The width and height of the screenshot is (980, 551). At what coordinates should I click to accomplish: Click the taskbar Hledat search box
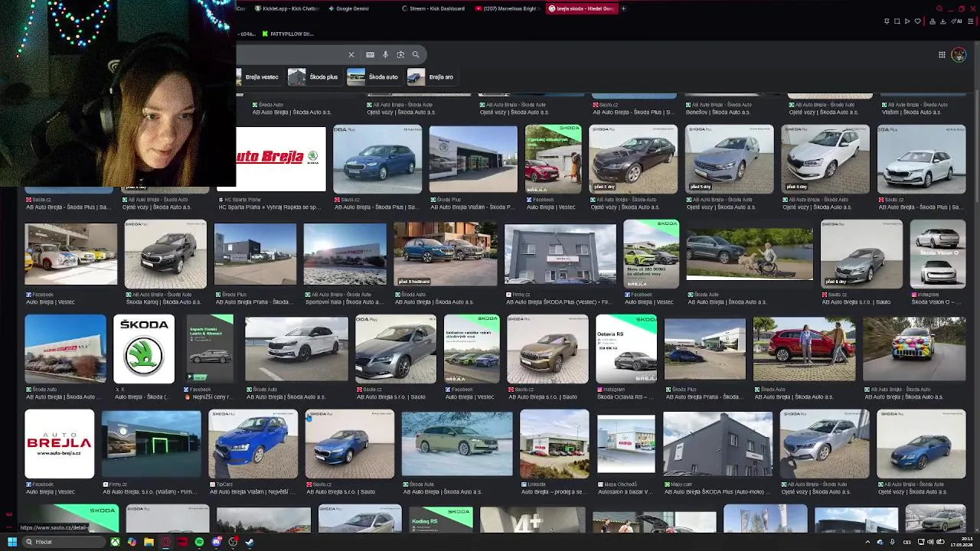[63, 542]
